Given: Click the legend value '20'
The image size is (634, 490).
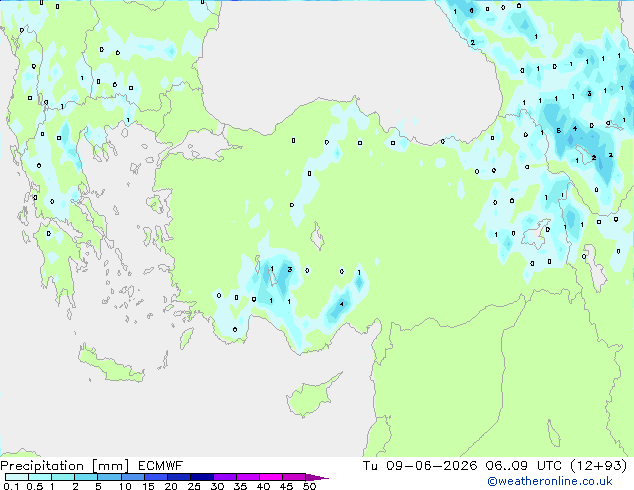Looking at the screenshot, I should (x=171, y=486).
